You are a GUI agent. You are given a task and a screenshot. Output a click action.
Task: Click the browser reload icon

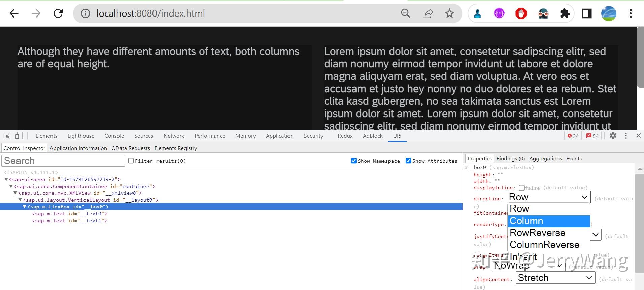coord(58,13)
